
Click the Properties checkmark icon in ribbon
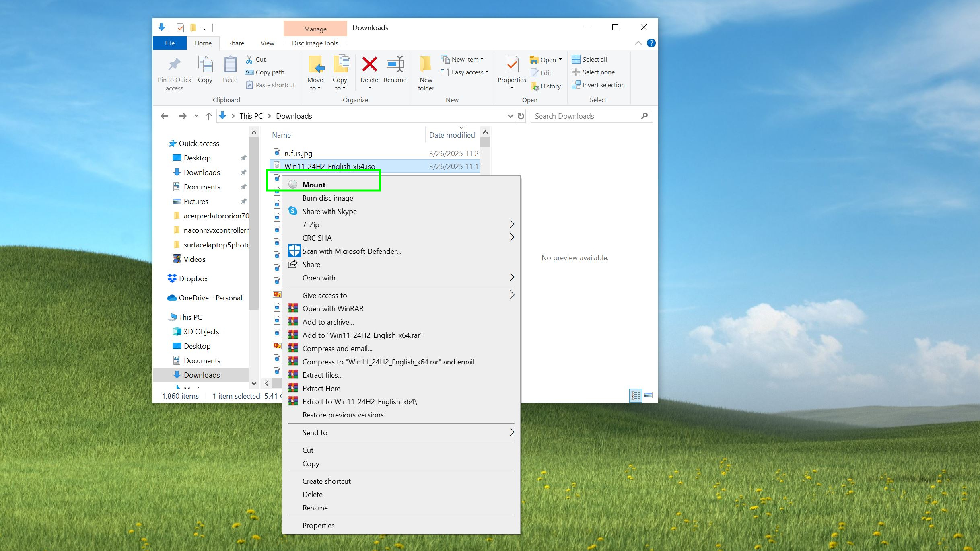coord(511,64)
